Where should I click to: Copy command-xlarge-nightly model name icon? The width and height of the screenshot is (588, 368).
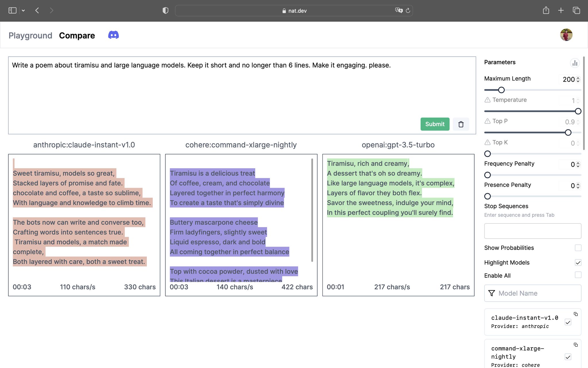click(576, 345)
